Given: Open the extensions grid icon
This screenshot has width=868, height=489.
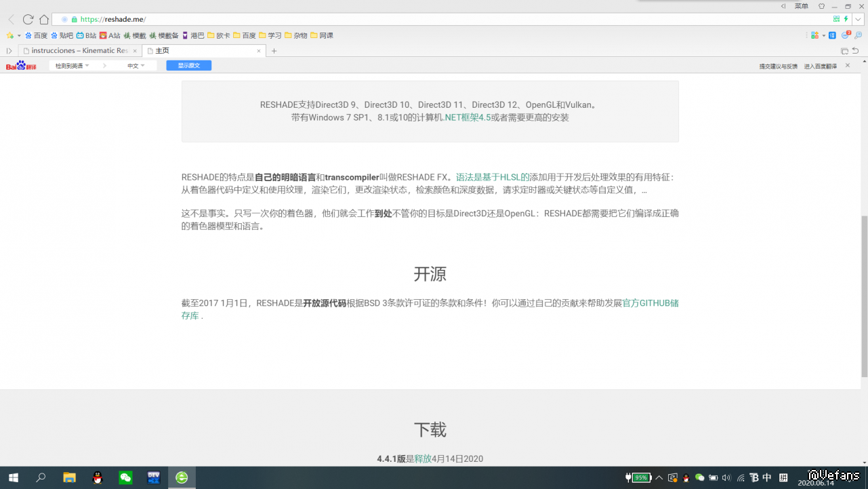Looking at the screenshot, I should [x=815, y=35].
